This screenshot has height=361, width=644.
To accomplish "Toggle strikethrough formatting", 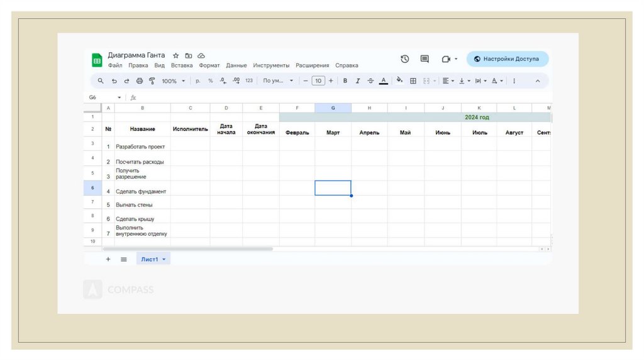I will point(370,81).
